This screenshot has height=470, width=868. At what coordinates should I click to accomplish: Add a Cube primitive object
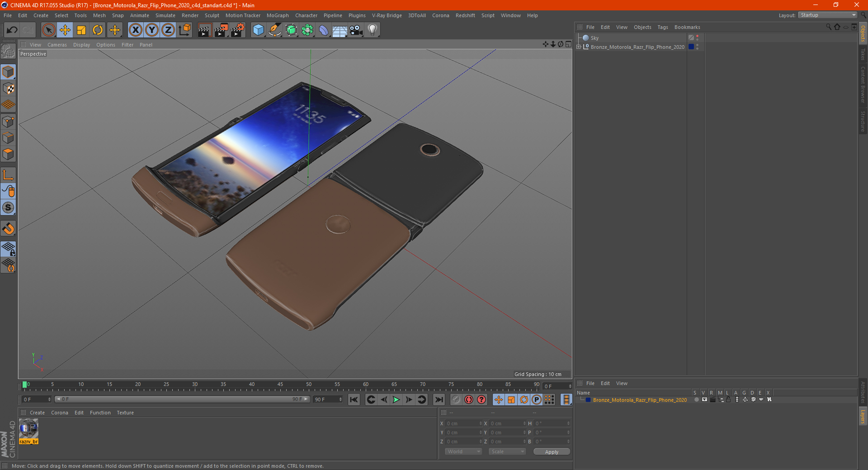(x=258, y=30)
